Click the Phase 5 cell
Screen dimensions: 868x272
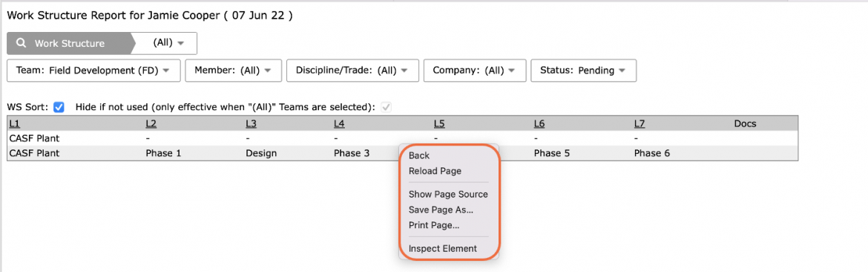tap(552, 153)
